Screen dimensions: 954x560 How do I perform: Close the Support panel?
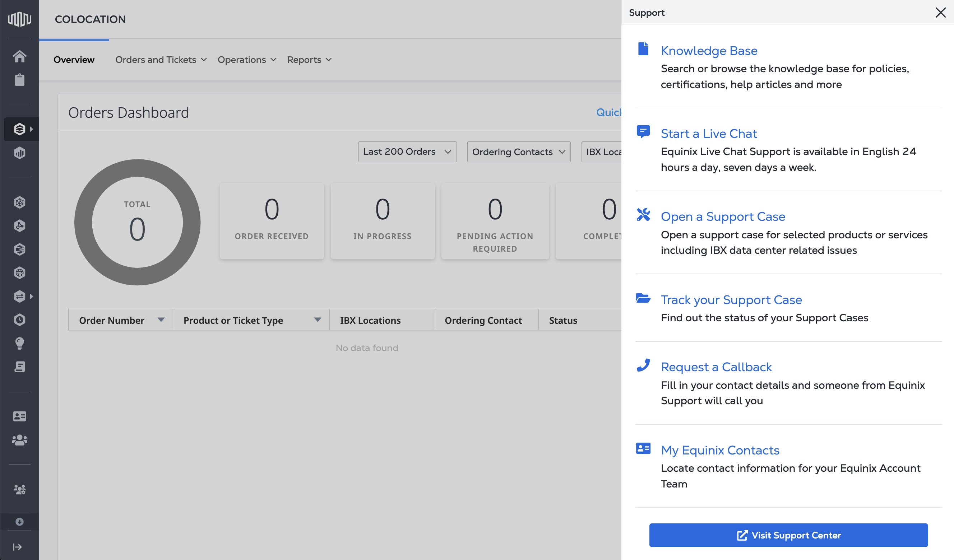(941, 13)
